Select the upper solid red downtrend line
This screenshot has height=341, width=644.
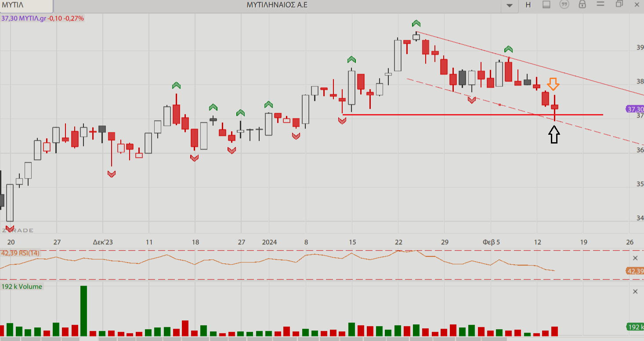tap(529, 63)
